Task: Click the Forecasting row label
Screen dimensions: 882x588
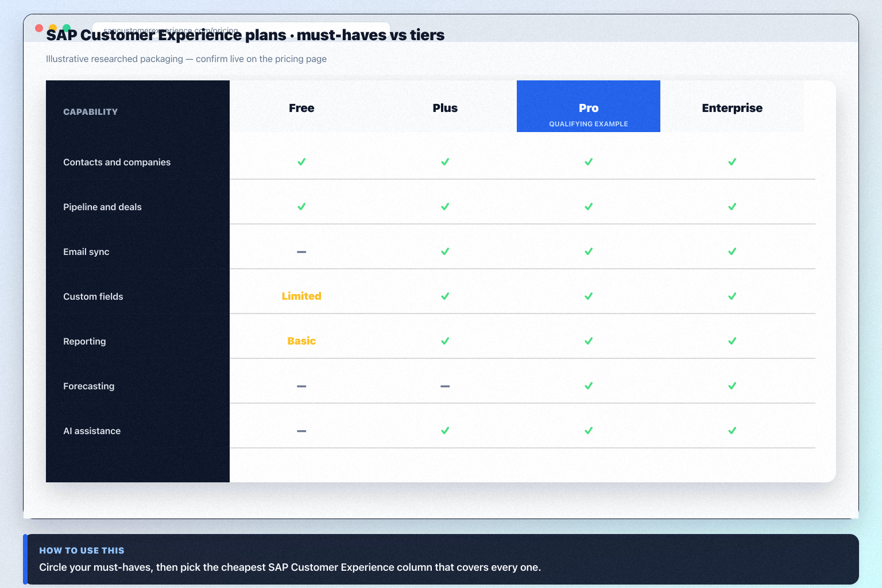Action: tap(89, 386)
